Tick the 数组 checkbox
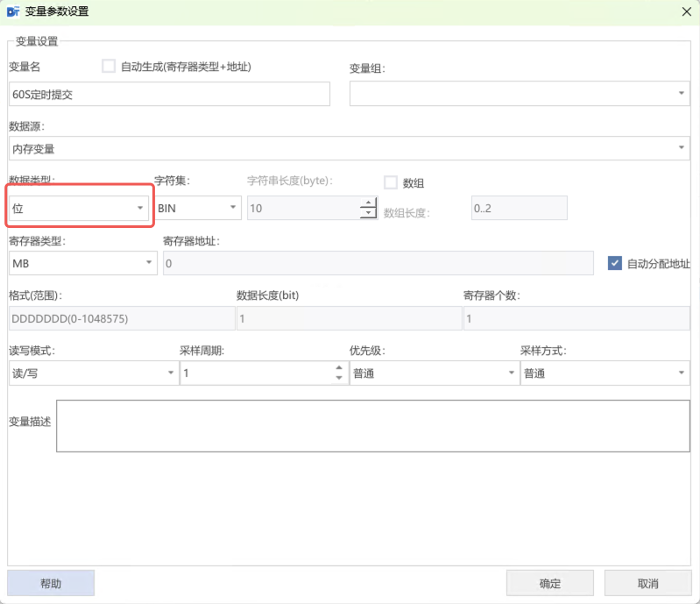The height and width of the screenshot is (604, 700). [x=391, y=182]
